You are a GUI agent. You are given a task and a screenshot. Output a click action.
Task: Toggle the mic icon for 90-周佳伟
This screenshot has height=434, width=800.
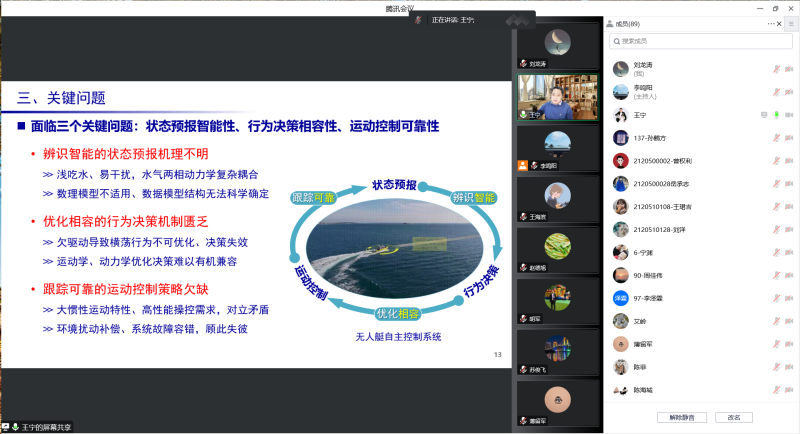776,275
